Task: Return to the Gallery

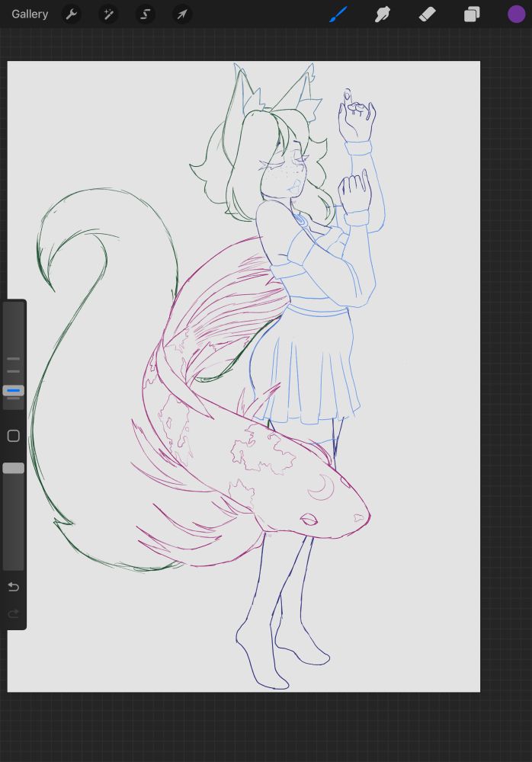Action: pyautogui.click(x=30, y=14)
